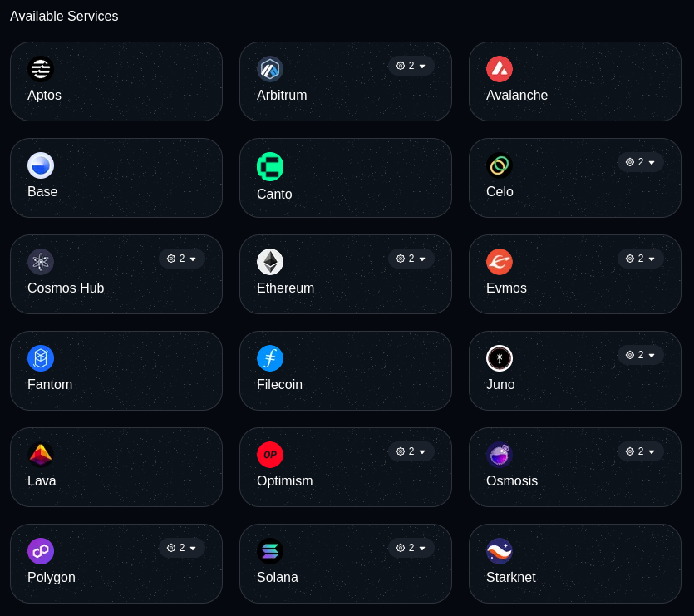Click the Aptos logo icon
This screenshot has height=616, width=694.
coord(41,69)
